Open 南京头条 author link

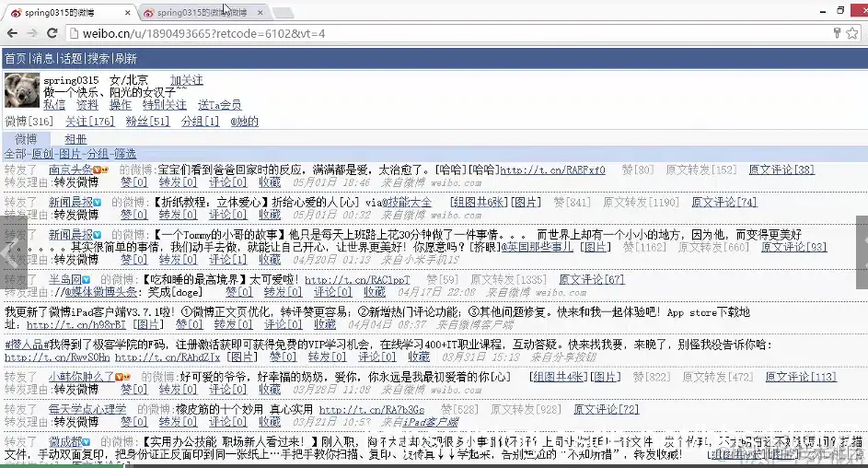[x=70, y=170]
